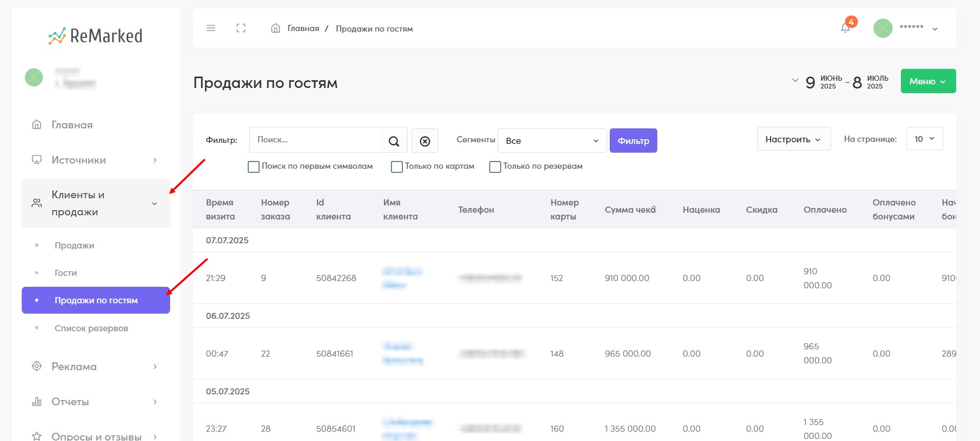The height and width of the screenshot is (441, 980).
Task: Change the На странице count dropdown
Action: click(x=925, y=139)
